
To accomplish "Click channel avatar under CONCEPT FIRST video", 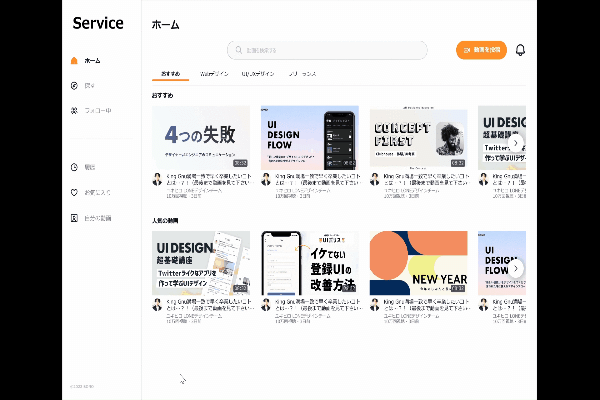I will point(375,179).
